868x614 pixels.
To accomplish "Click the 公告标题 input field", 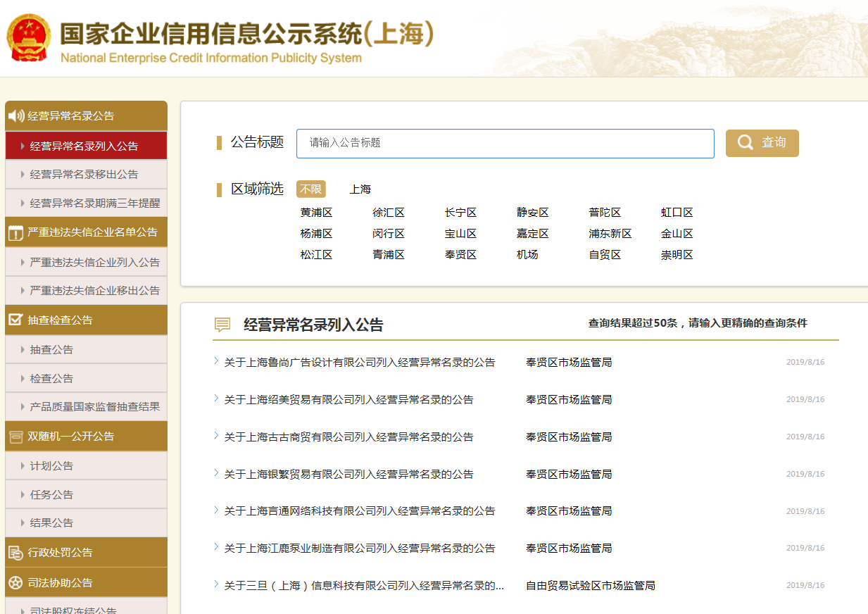I will tap(505, 143).
